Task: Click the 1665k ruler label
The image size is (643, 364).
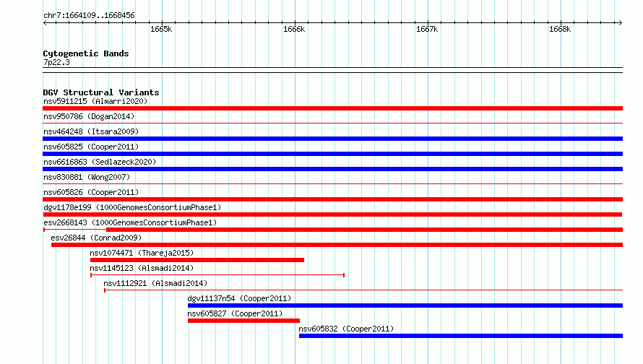Action: 161,29
